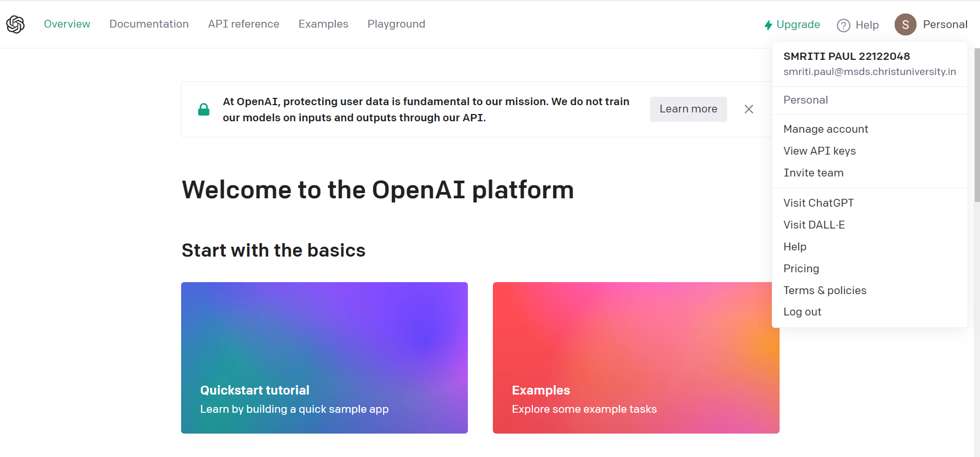Click the smriti.paul email address

[870, 72]
